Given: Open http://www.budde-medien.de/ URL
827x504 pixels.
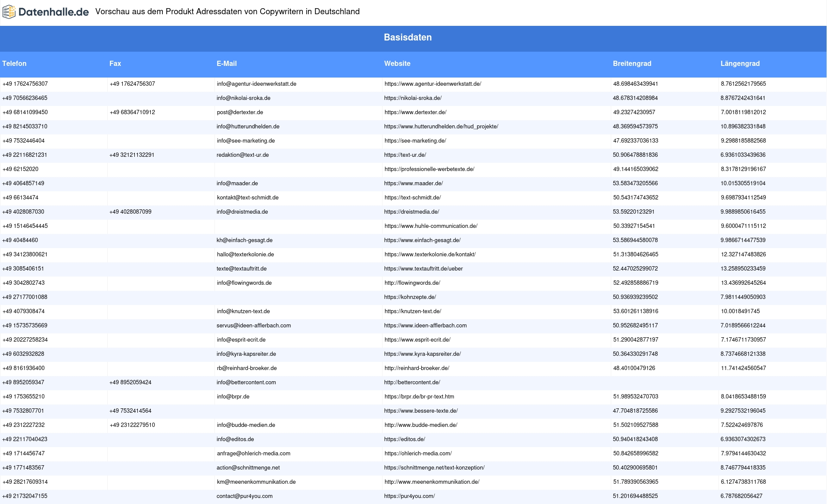Looking at the screenshot, I should (x=421, y=425).
